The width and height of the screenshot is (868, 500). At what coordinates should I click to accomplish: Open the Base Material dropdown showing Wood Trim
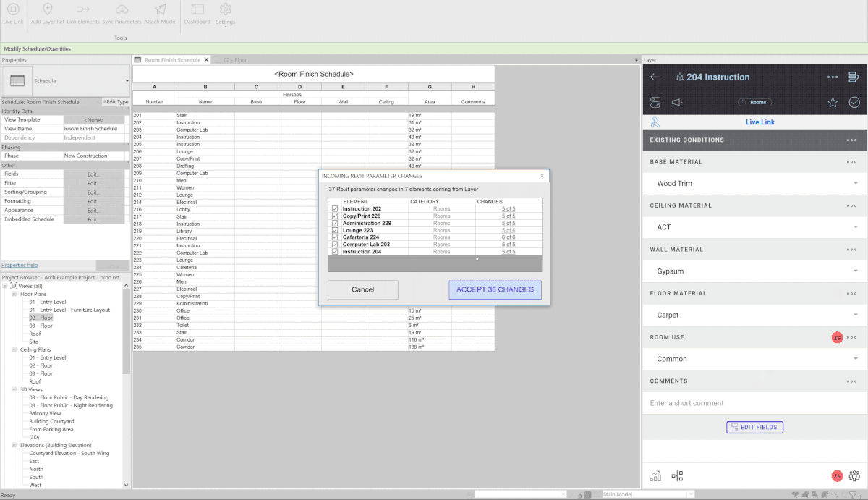coord(754,184)
